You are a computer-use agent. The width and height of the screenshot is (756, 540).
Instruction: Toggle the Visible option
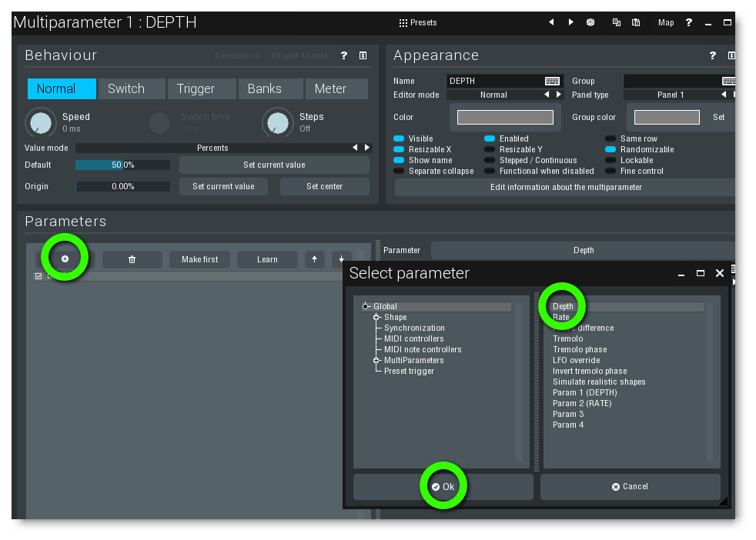point(413,138)
